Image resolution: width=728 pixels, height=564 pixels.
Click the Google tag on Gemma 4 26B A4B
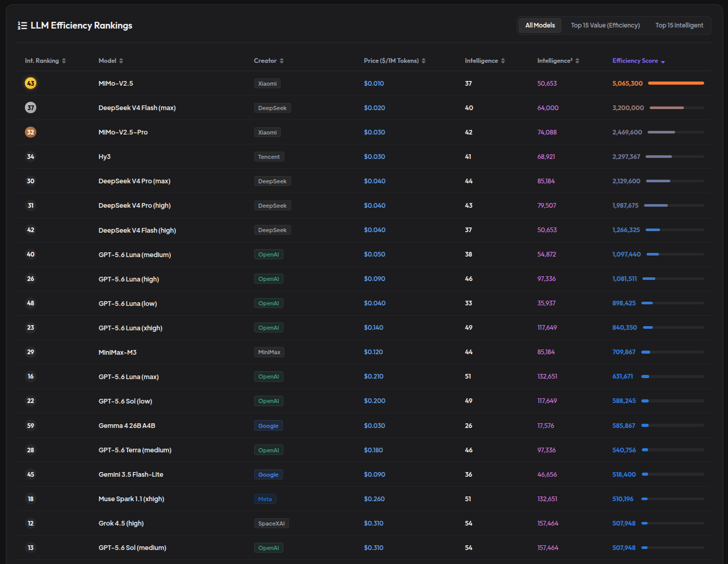(268, 426)
